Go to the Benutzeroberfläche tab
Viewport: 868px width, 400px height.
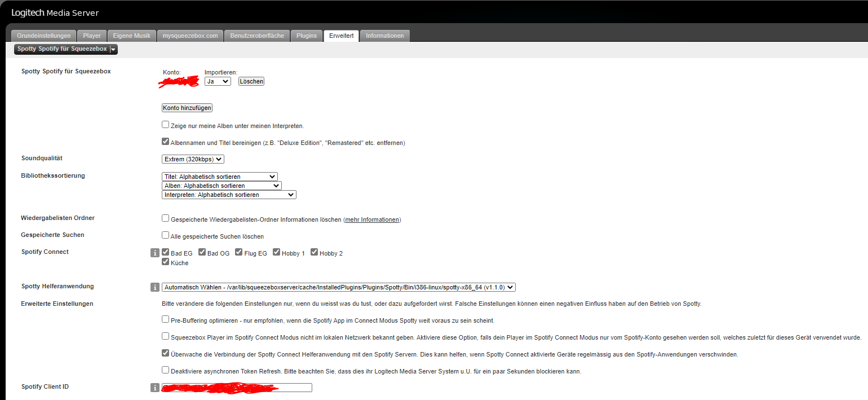[257, 36]
